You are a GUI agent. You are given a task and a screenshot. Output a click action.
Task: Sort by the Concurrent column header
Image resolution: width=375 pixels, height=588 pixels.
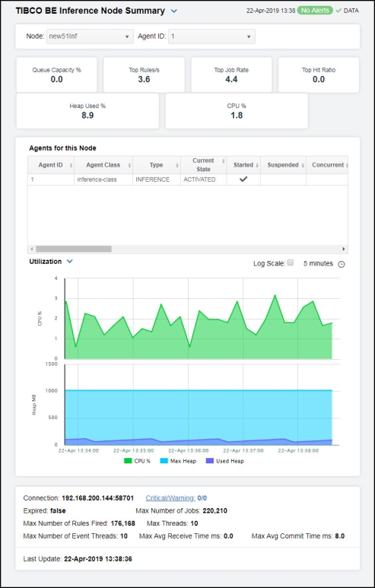click(x=328, y=165)
